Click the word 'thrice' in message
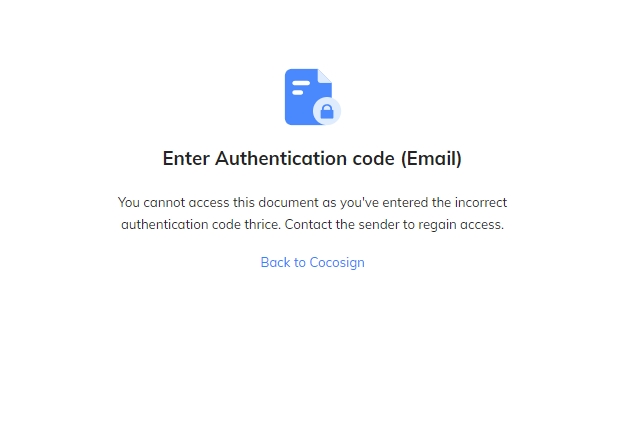This screenshot has height=433, width=630. (x=262, y=224)
